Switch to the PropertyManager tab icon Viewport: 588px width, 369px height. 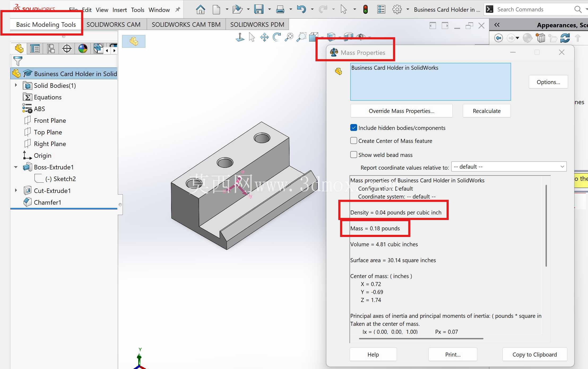35,49
